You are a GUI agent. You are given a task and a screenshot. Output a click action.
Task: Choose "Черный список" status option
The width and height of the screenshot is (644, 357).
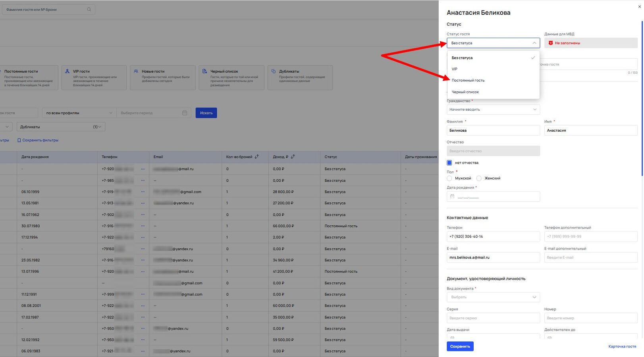pos(465,92)
